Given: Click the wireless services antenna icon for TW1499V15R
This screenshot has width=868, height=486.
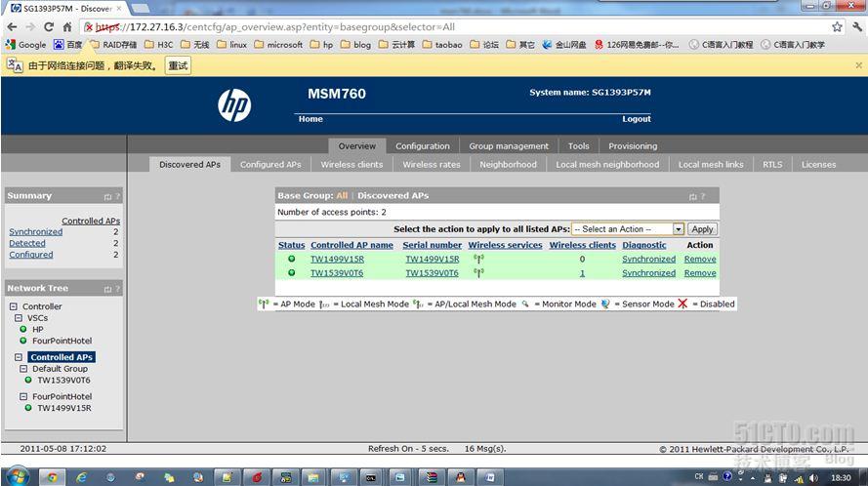Looking at the screenshot, I should (478, 259).
